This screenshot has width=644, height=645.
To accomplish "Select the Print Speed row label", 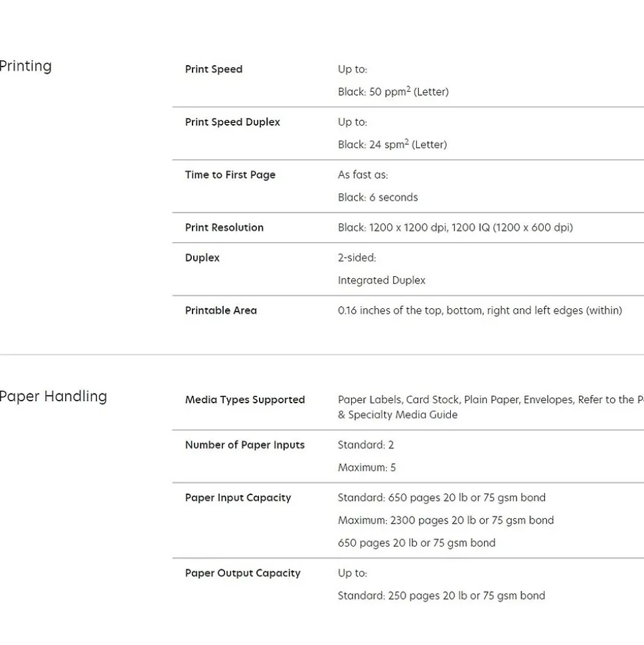I will coord(213,69).
